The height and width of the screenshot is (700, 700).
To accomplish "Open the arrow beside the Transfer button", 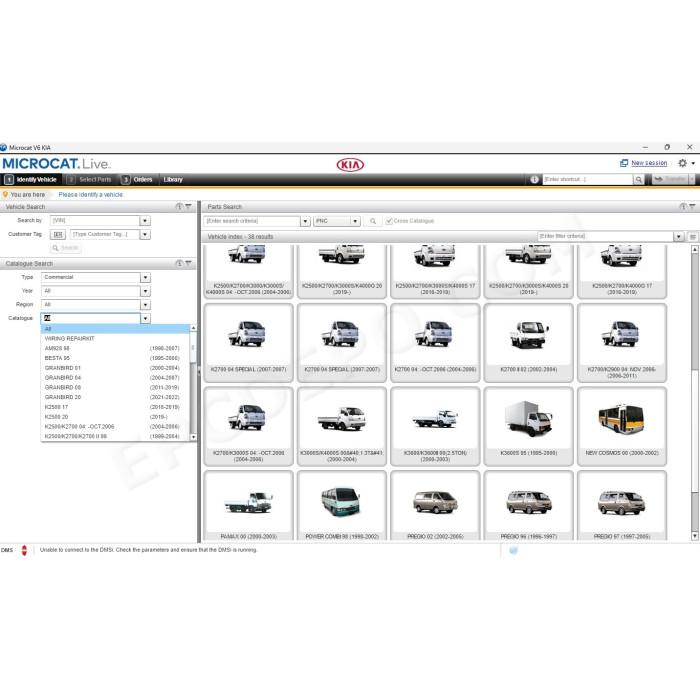I will 692,179.
